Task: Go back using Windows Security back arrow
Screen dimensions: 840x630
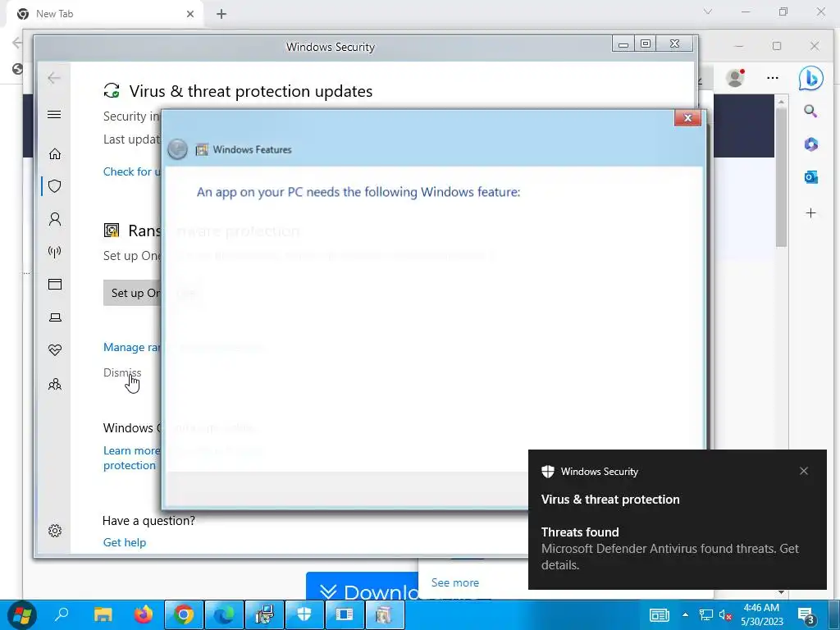Action: 53,78
